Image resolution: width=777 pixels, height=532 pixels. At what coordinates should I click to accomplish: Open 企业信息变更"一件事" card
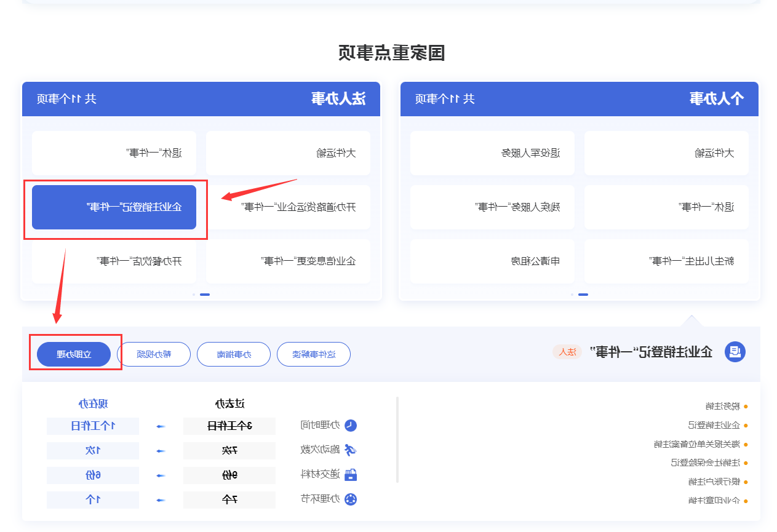click(288, 261)
